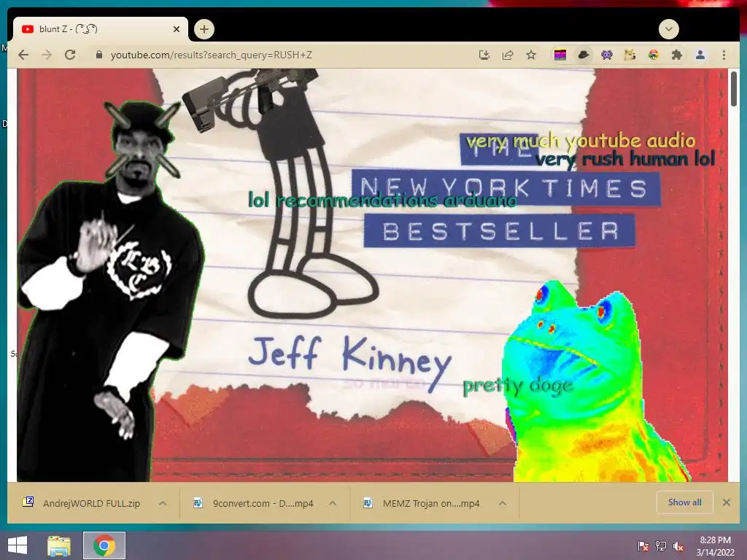Viewport: 747px width, 560px height.
Task: Select the 'blunt Z' YouTube tab
Action: (x=101, y=29)
